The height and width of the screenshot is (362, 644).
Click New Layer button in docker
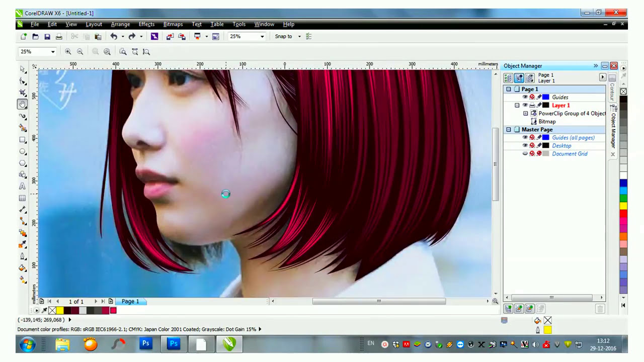(508, 309)
